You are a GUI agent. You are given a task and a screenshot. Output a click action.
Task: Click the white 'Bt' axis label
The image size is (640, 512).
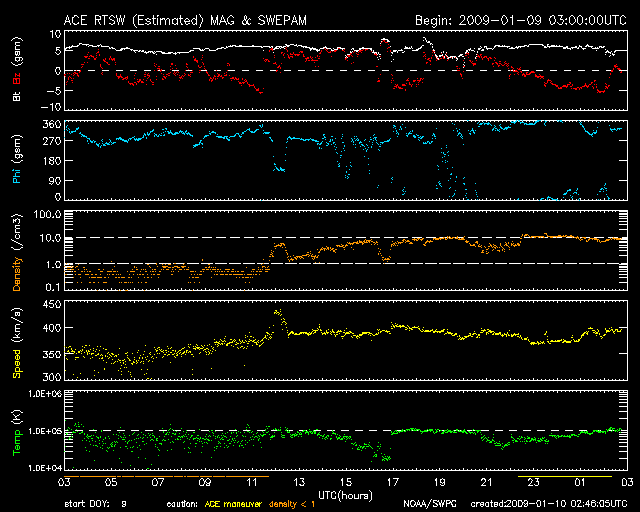(17, 96)
